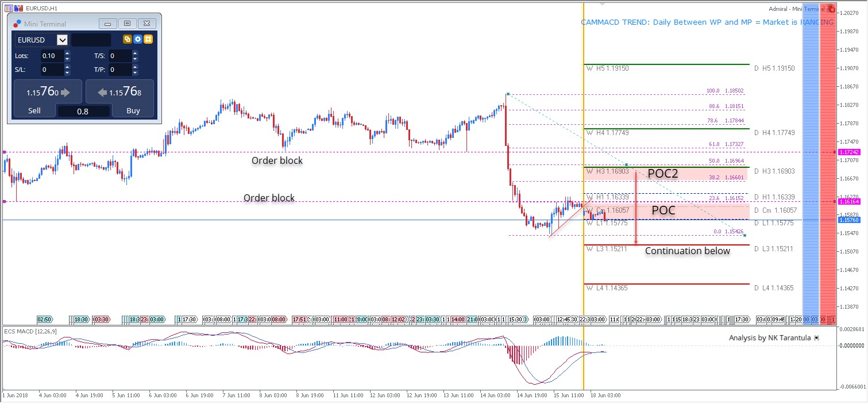Image resolution: width=868 pixels, height=403 pixels.
Task: Click the CAMMACD TREND status text
Action: tap(707, 22)
